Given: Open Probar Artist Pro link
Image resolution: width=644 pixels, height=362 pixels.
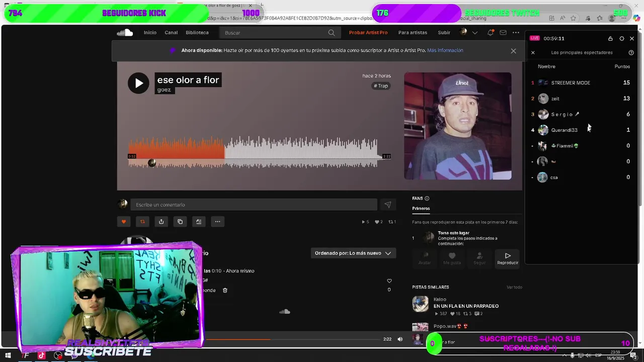Looking at the screenshot, I should 368,33.
